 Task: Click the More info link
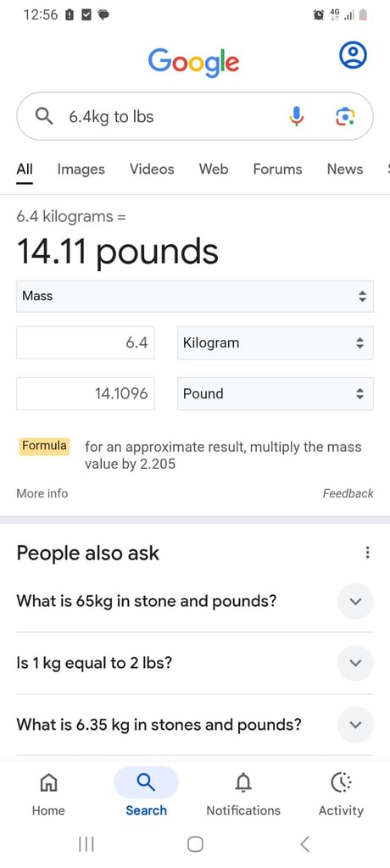coord(42,493)
